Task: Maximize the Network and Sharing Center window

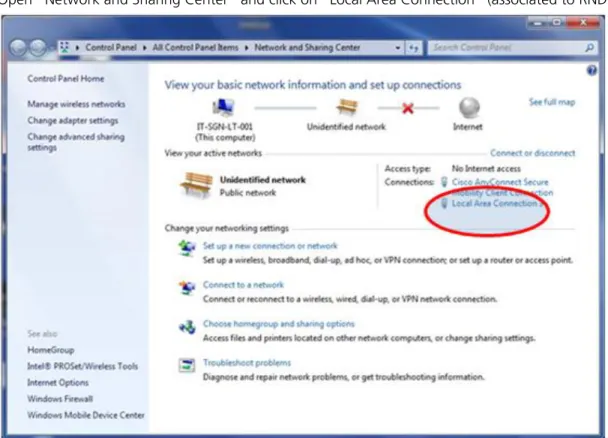Action: click(556, 23)
